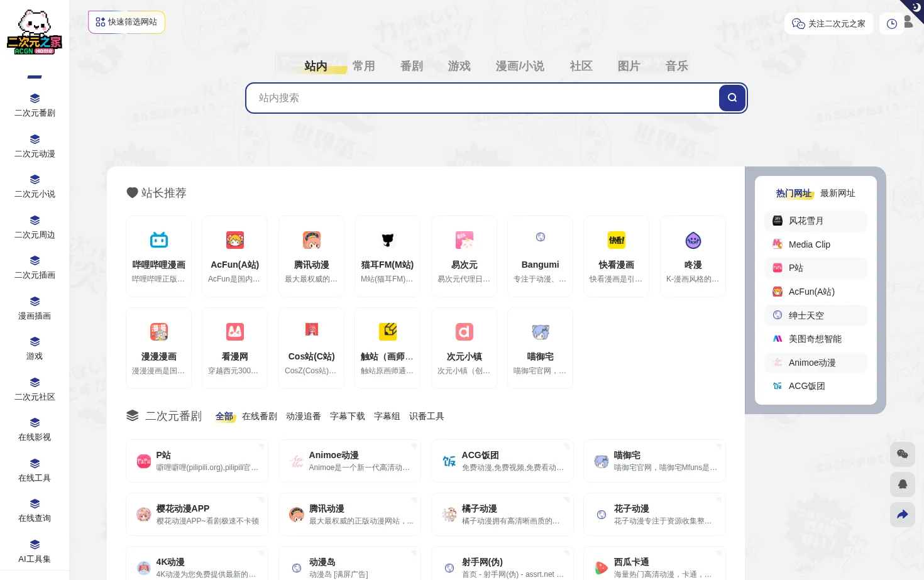Switch search to the 音乐 tab

(x=676, y=66)
